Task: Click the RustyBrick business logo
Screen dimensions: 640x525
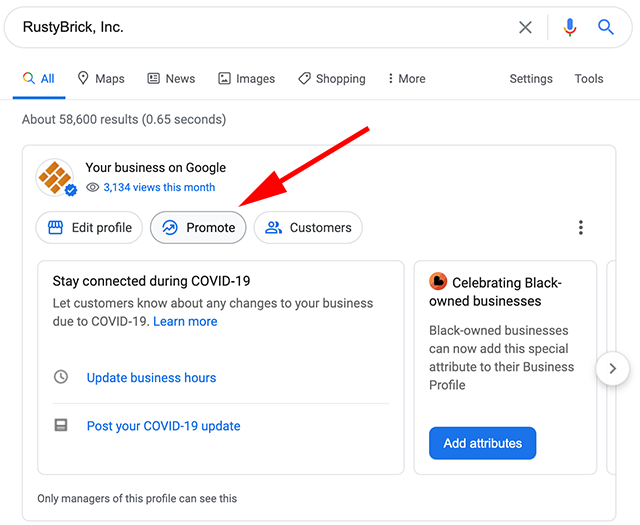Action: 55,177
